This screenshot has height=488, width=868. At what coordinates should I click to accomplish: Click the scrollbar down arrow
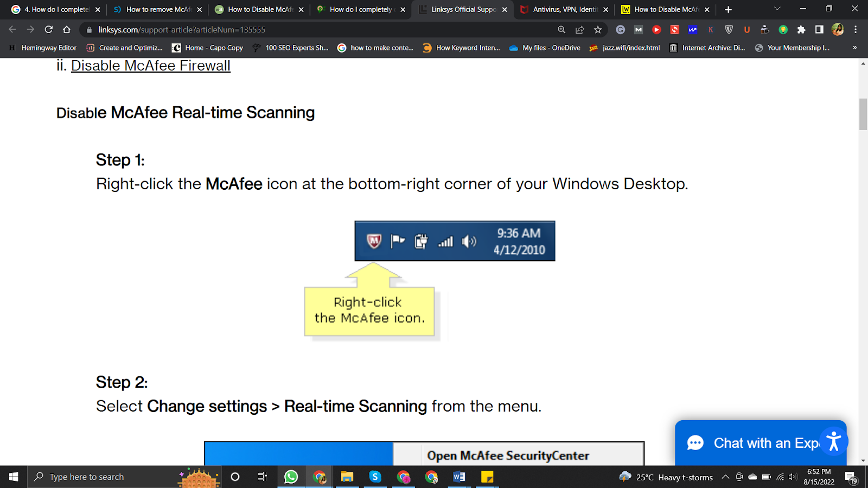[863, 460]
